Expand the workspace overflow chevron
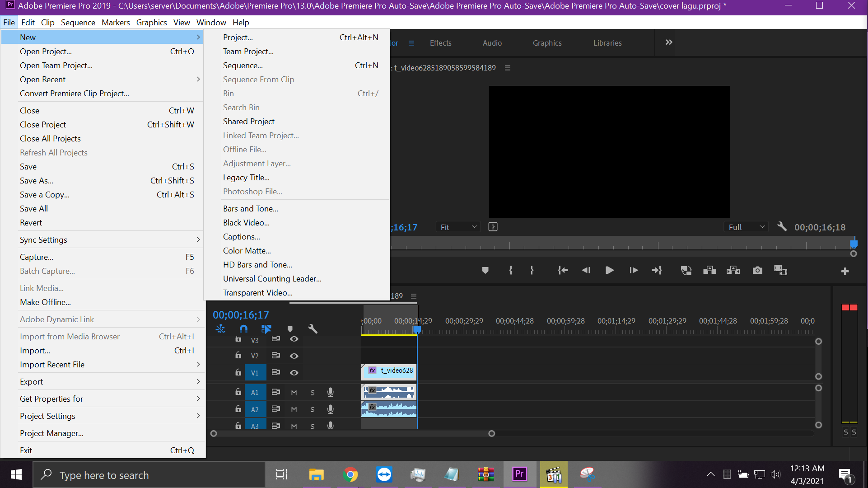Screen dimensions: 868x488 click(x=669, y=42)
